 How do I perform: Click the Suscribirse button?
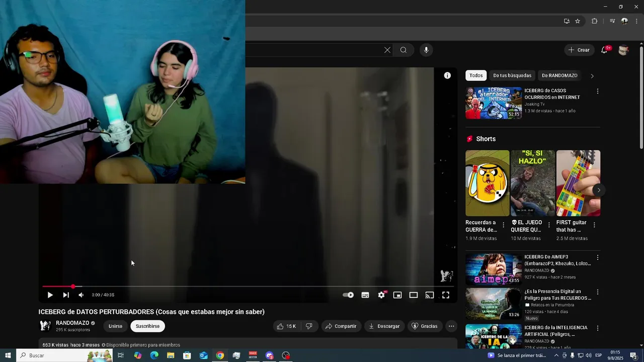(x=147, y=326)
